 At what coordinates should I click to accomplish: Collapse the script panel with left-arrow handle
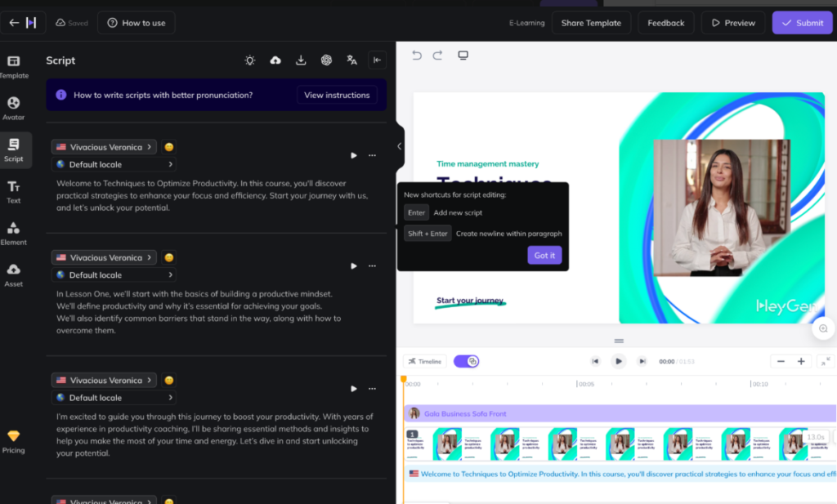(x=400, y=146)
